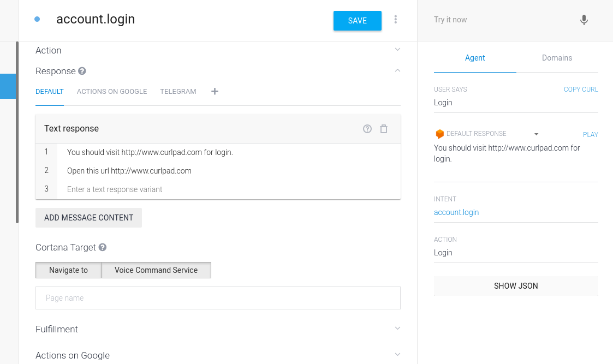Click the Text response help icon

367,129
